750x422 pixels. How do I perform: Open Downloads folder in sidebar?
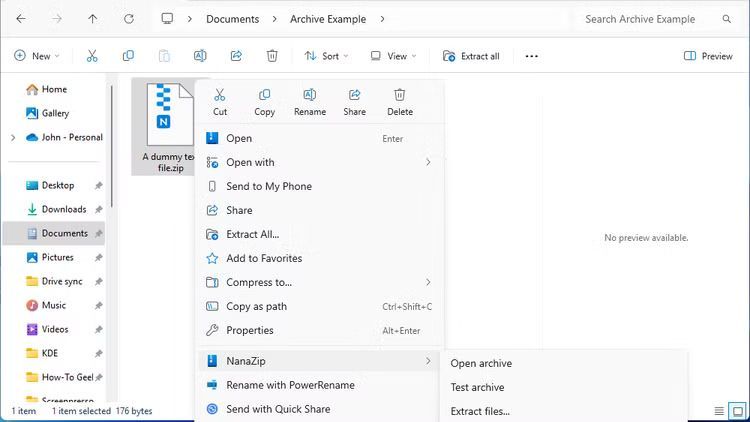click(x=63, y=209)
